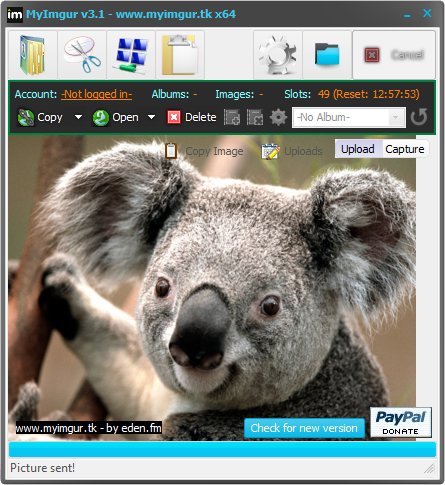Screen dimensions: 445x485
Task: Click the small album settings gear icon
Action: pyautogui.click(x=278, y=117)
